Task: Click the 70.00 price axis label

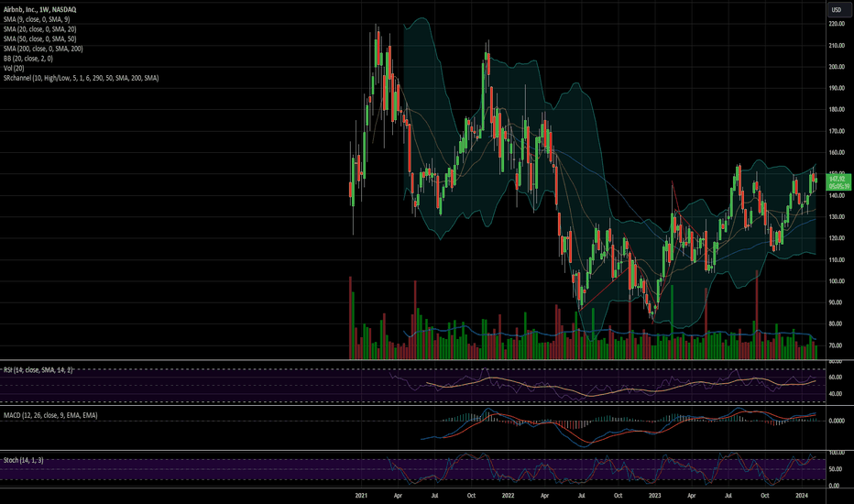Action: [x=838, y=345]
